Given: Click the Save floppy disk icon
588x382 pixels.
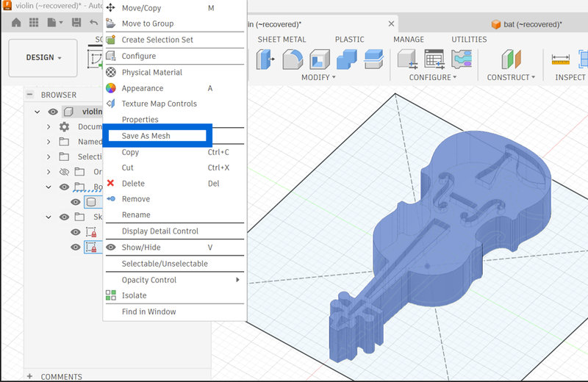Looking at the screenshot, I should pos(76,23).
